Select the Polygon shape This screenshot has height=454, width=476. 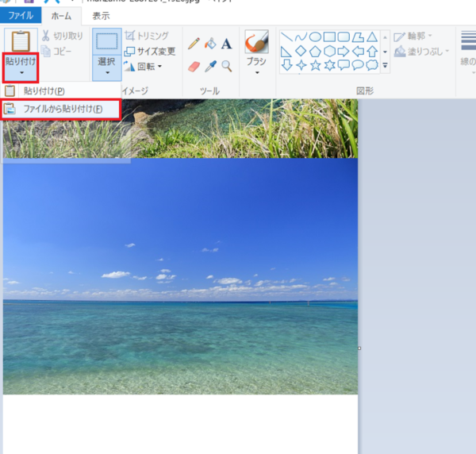coord(358,37)
